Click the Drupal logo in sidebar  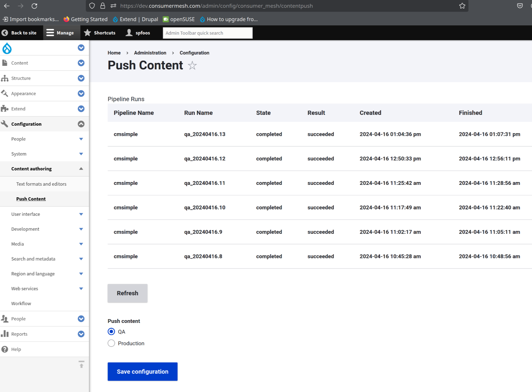[7, 48]
